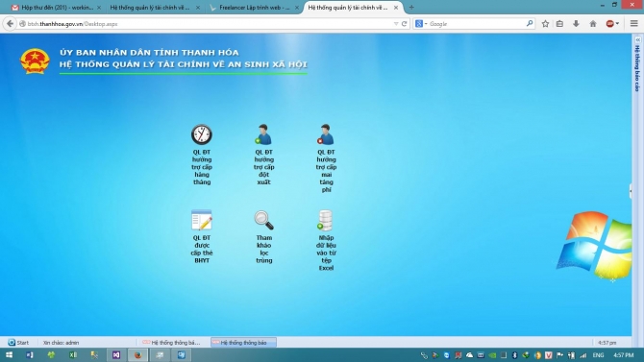Collapse the 'Hệ thống báo cáo' side panel
Screen dimensions: 644x362
(638, 39)
